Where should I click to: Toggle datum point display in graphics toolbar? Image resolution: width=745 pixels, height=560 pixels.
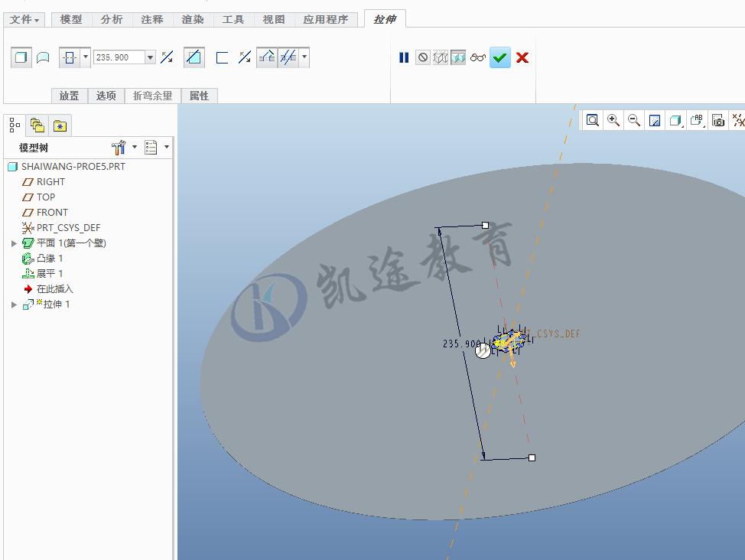[x=737, y=120]
